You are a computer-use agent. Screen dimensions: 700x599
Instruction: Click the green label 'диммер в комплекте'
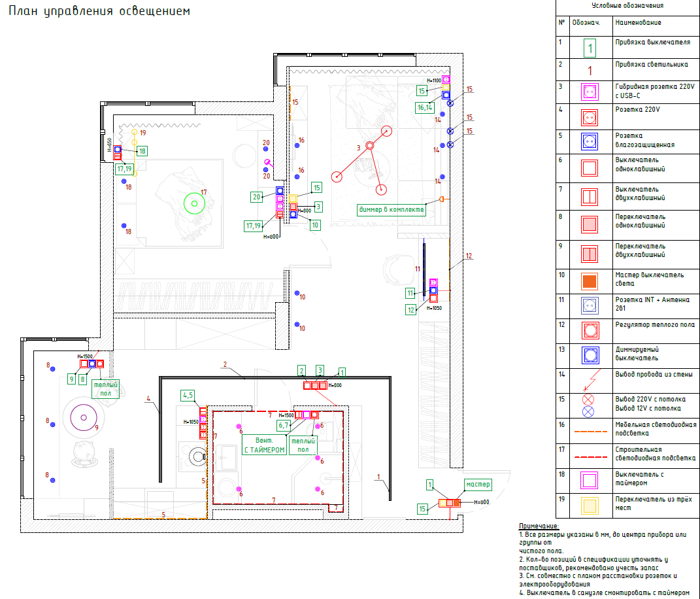click(392, 209)
